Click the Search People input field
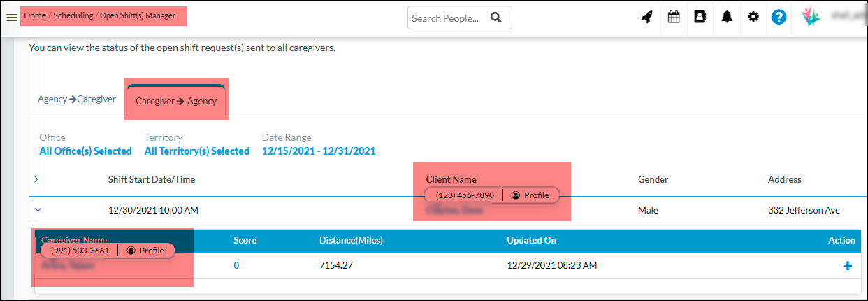 (447, 18)
